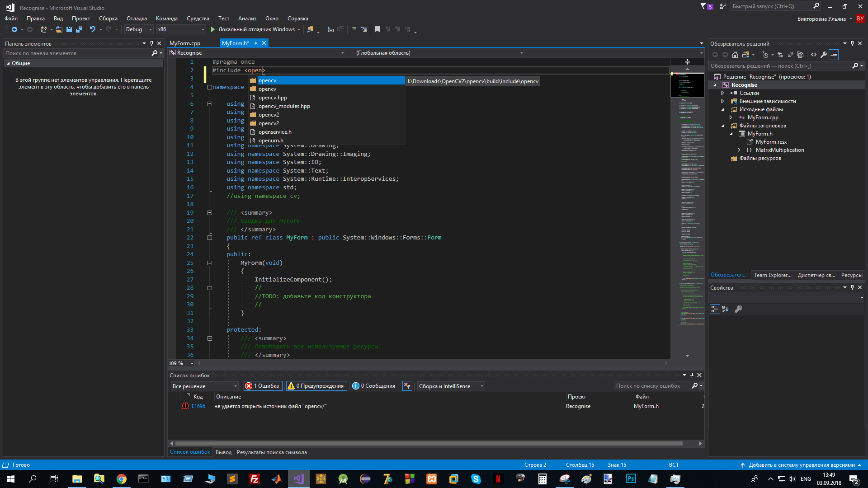Click the New Project toolbar icon
Image resolution: width=868 pixels, height=488 pixels.
click(x=43, y=29)
